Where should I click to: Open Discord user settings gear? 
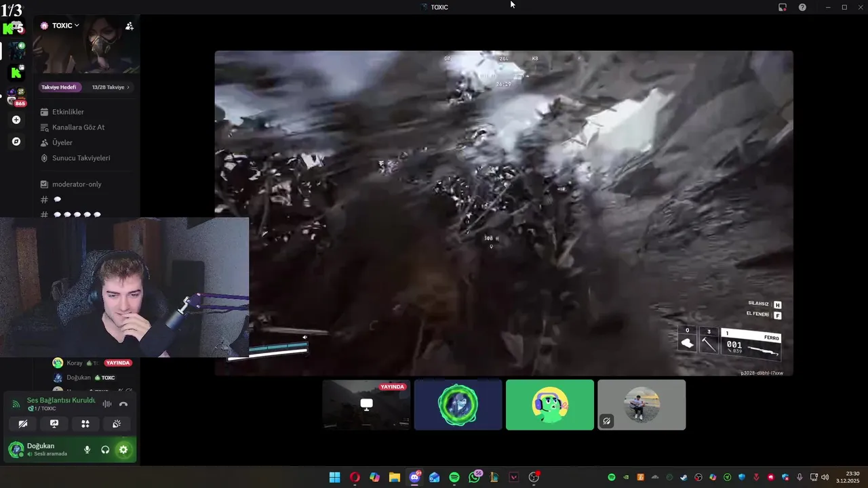click(x=123, y=449)
